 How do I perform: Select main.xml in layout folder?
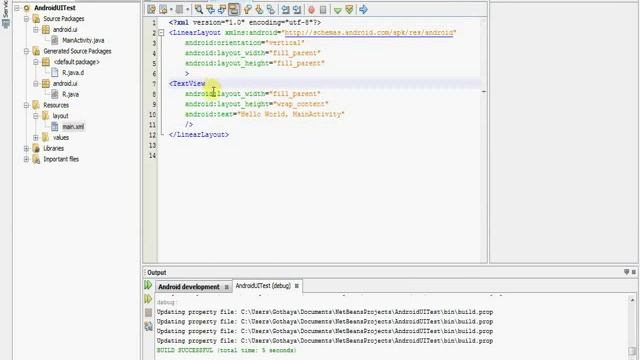[x=73, y=127]
